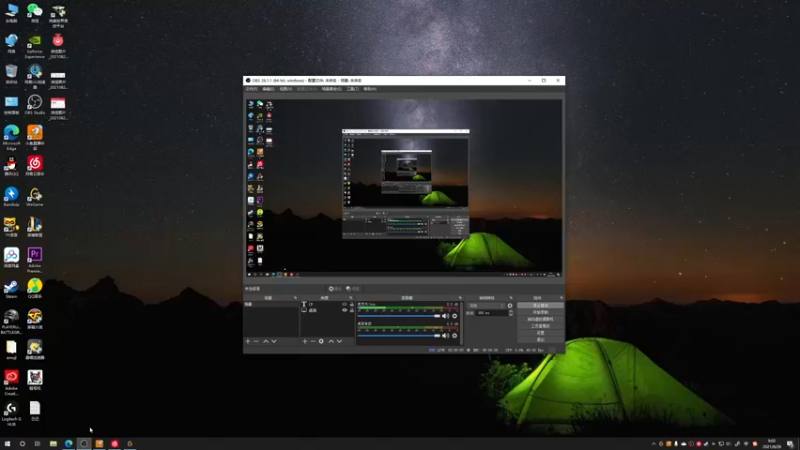Click Filters button below the preview
Image resolution: width=800 pixels, height=450 pixels.
[x=353, y=289]
